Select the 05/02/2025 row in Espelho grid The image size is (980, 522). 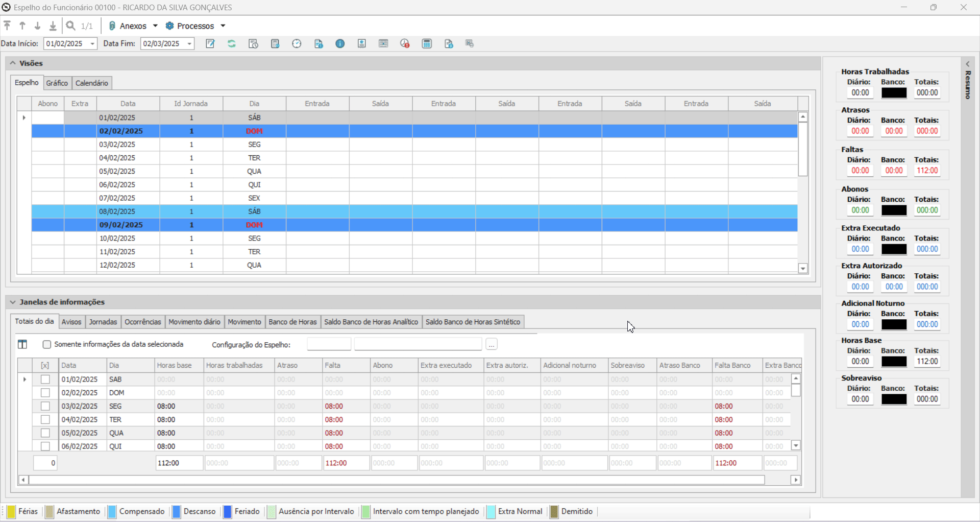coord(414,171)
